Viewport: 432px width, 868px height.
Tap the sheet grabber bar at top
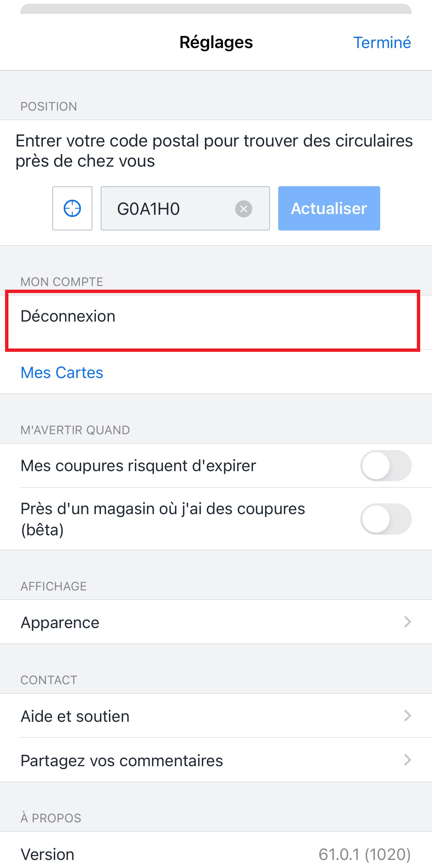216,9
